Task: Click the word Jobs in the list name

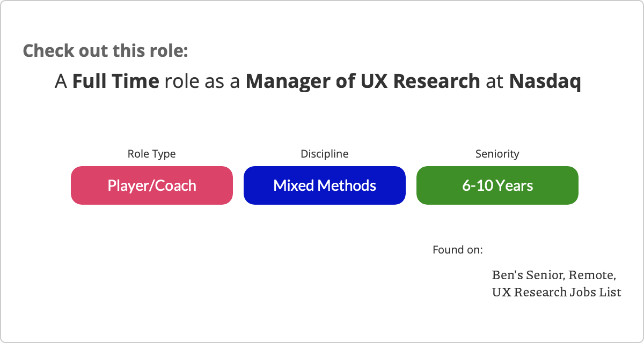Action: (x=583, y=293)
